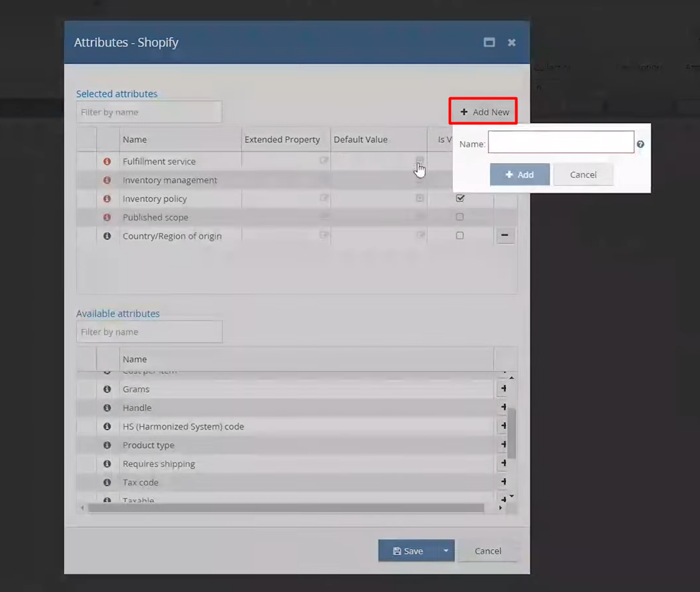The height and width of the screenshot is (592, 700).
Task: Open help icon beside Name field
Action: 640,144
